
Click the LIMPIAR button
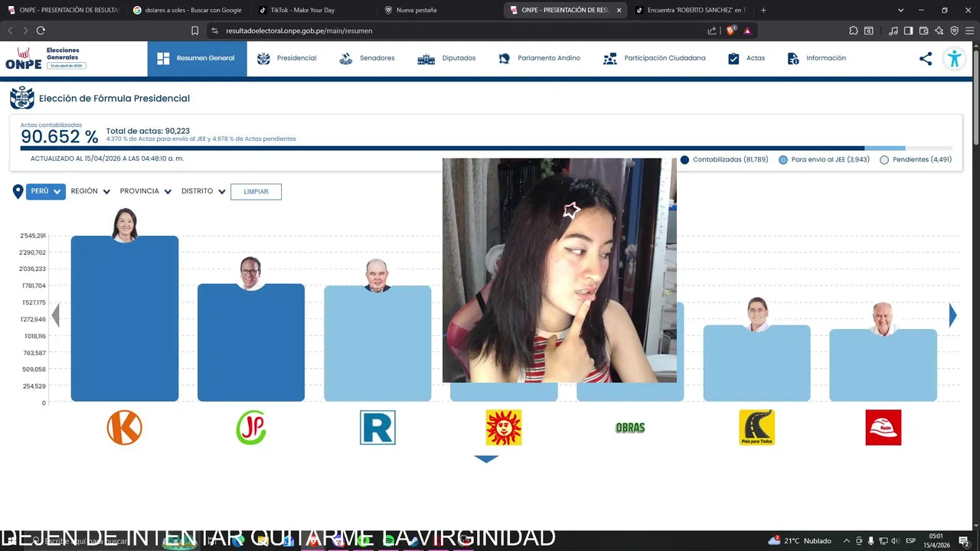pyautogui.click(x=256, y=191)
